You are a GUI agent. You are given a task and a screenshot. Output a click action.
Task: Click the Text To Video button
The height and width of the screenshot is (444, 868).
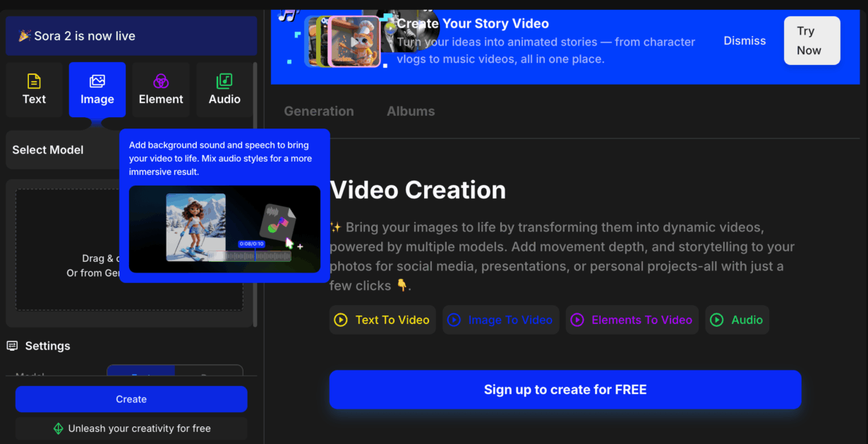(382, 320)
